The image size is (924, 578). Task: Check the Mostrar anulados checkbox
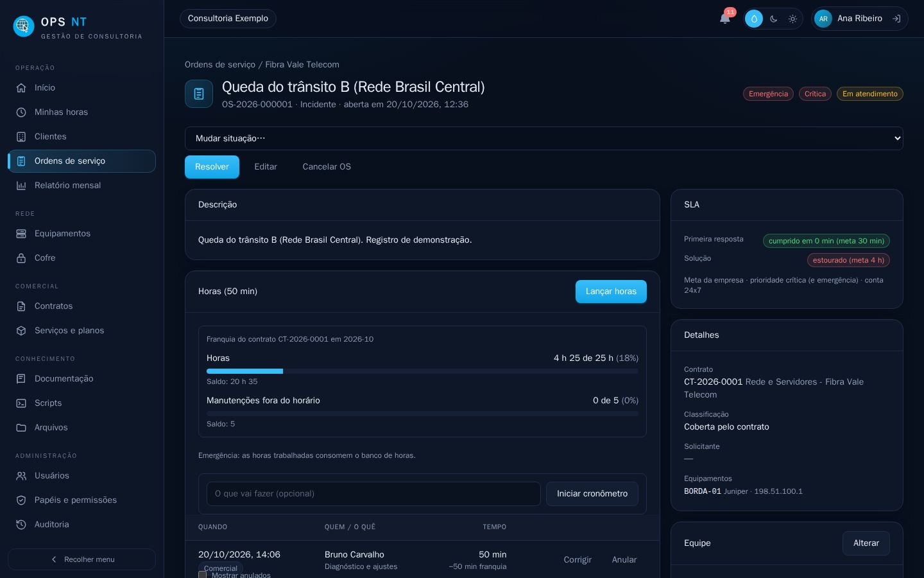click(x=202, y=575)
